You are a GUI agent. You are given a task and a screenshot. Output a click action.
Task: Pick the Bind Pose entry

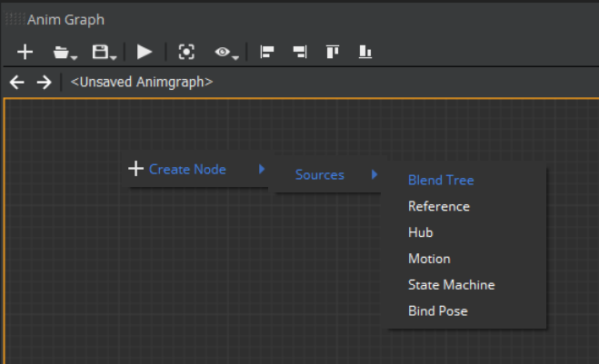tap(437, 311)
